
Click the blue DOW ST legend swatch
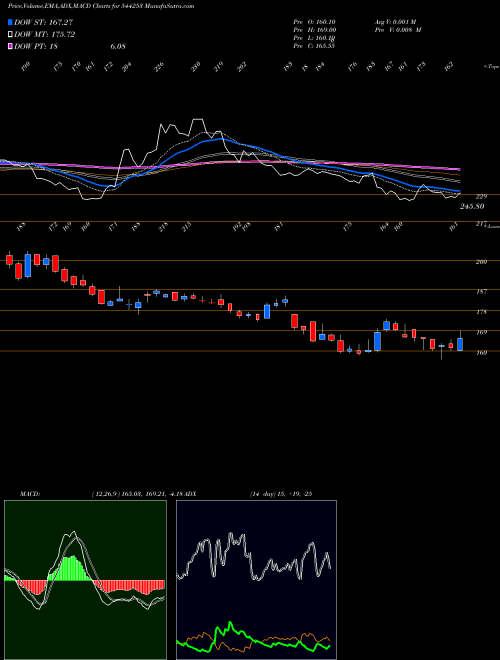(x=10, y=22)
